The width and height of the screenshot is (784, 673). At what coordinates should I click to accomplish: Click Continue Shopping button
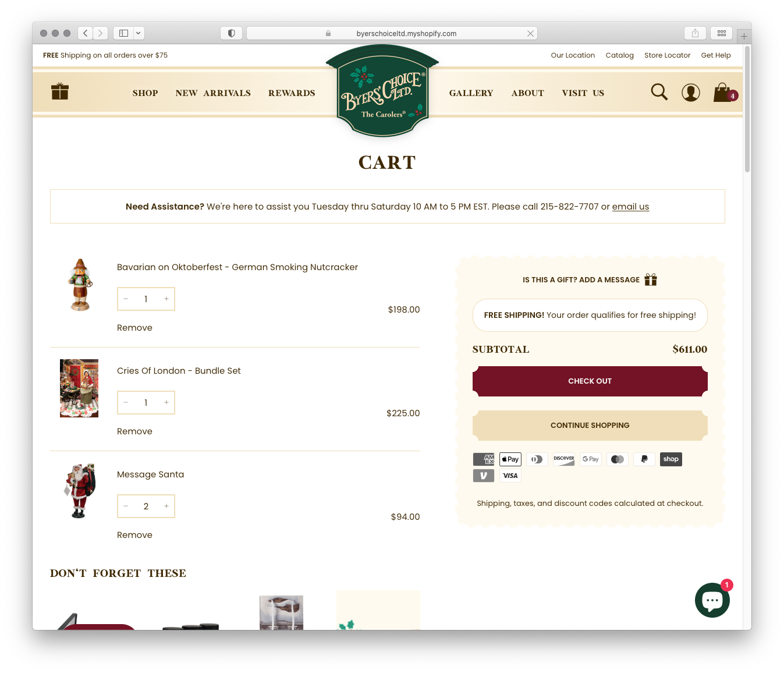(x=590, y=426)
